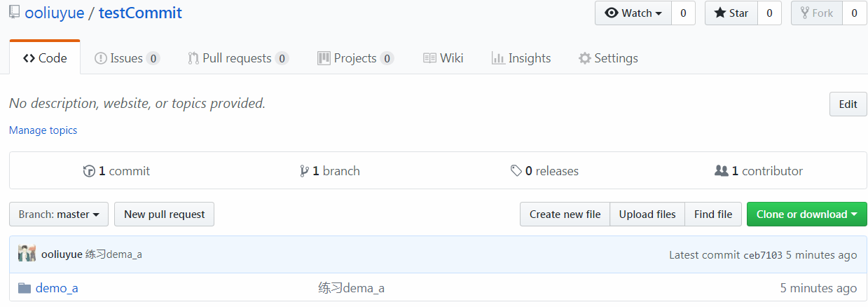Viewport: 868px width, 307px height.
Task: Click the forks count next to Fork
Action: tap(854, 13)
